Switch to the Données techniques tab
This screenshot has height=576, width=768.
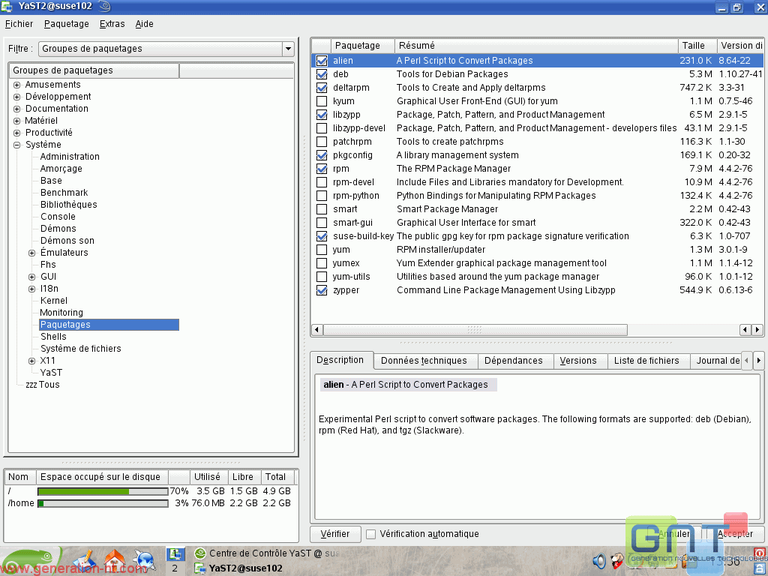point(424,361)
